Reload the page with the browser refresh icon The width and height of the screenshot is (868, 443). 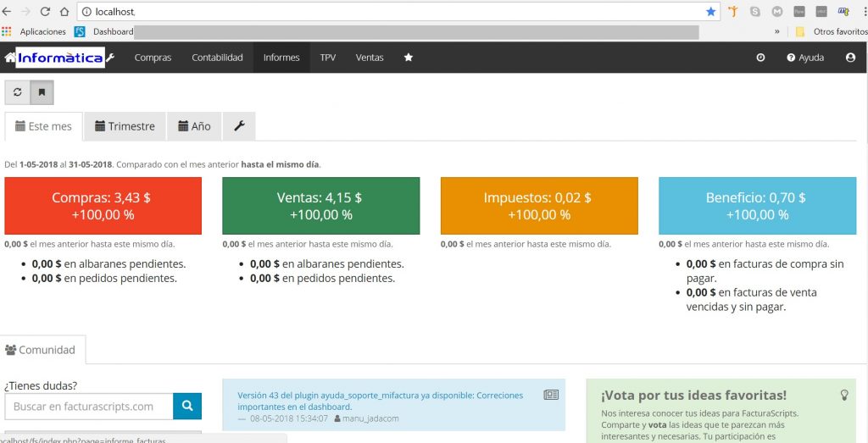pos(46,11)
